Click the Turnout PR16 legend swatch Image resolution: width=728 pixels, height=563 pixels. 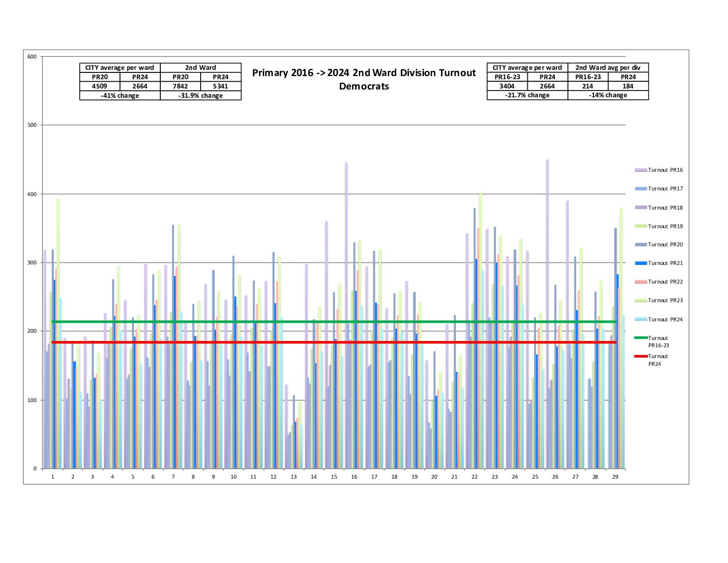641,170
